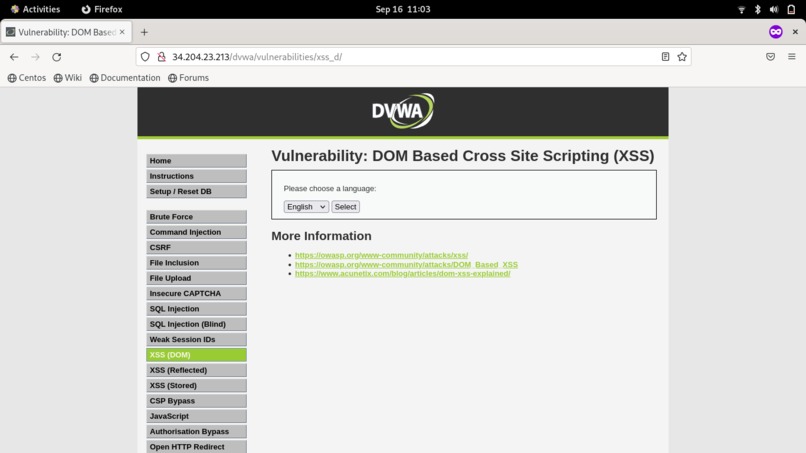Click the Bluetooth icon in top bar

757,9
